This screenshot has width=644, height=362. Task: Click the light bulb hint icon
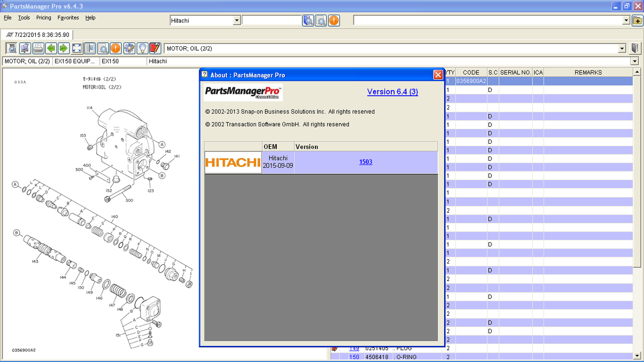point(142,48)
